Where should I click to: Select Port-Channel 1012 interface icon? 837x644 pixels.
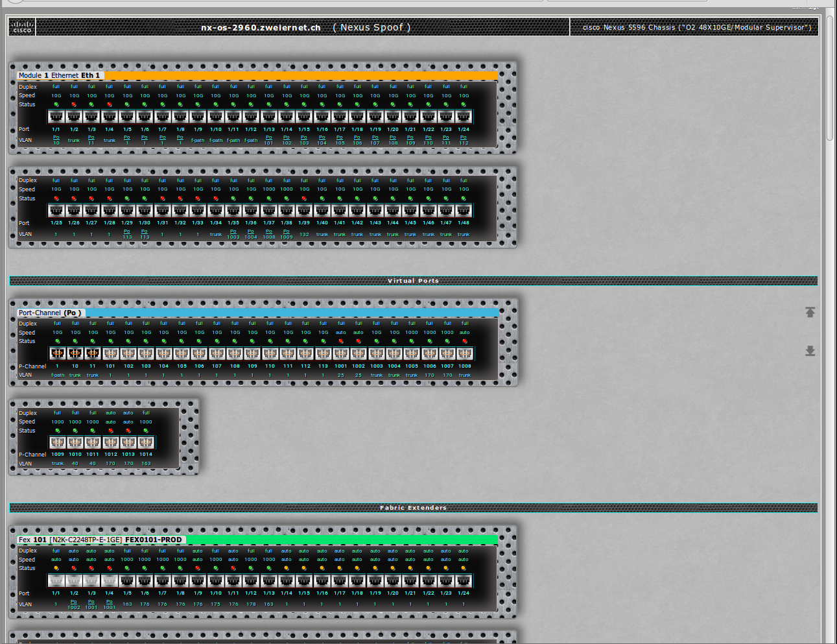click(111, 442)
